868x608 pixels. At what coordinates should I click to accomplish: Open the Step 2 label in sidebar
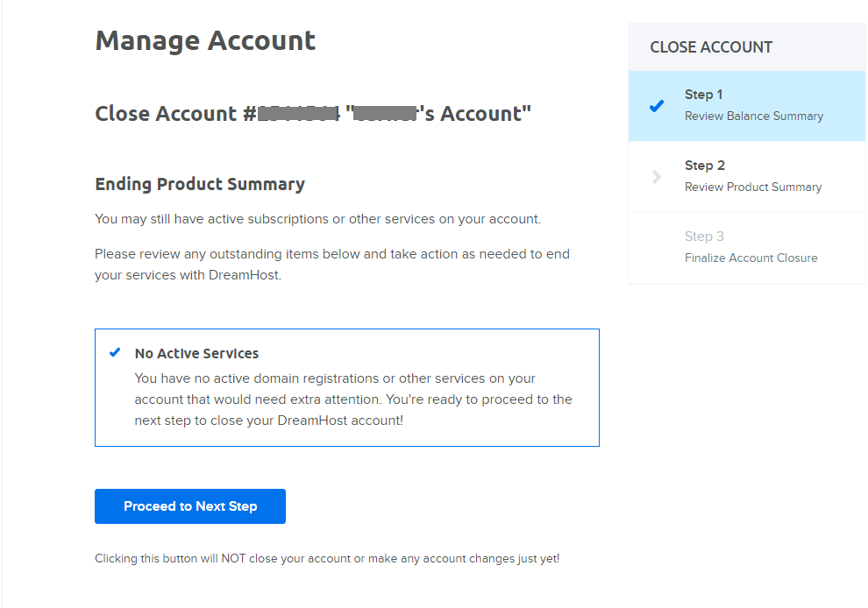[705, 166]
